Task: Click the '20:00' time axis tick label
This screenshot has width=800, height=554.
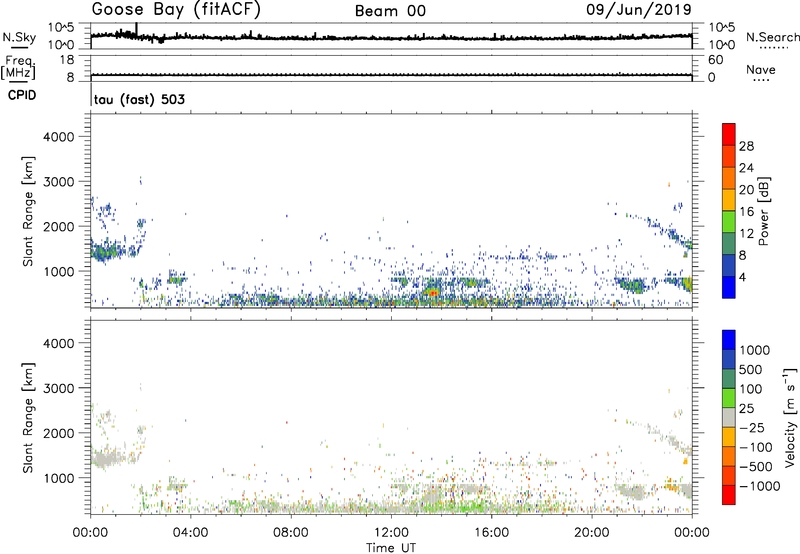Action: pyautogui.click(x=591, y=532)
